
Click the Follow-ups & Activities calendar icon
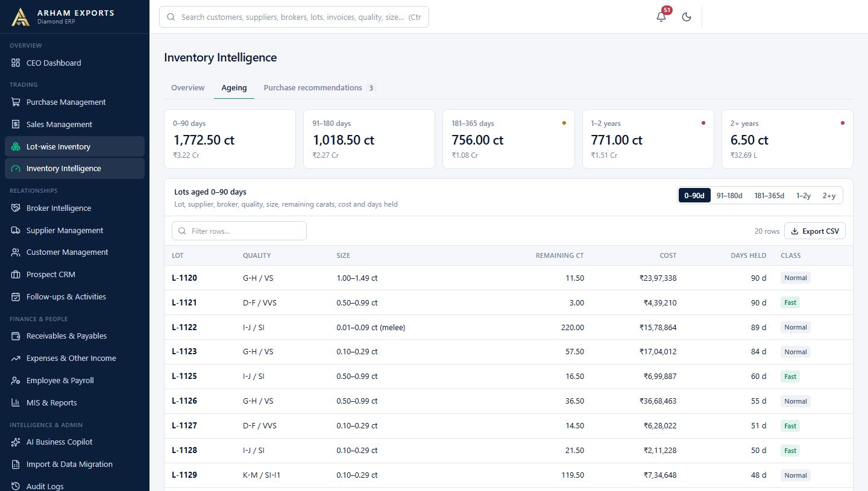(x=16, y=297)
